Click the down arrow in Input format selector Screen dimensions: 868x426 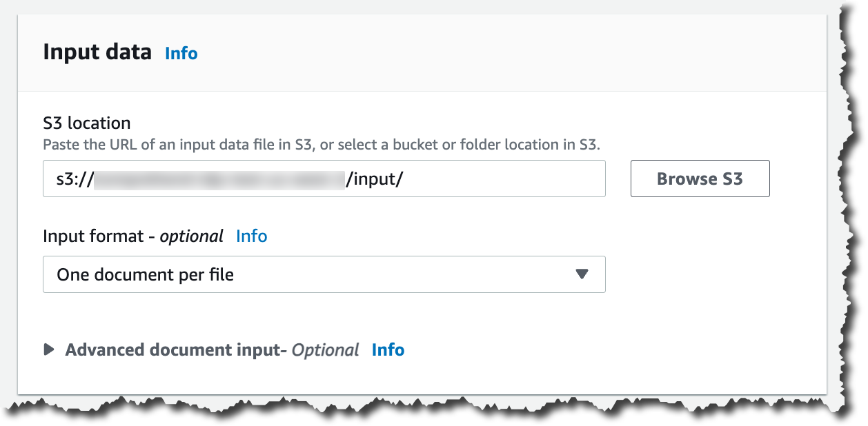[x=582, y=274]
